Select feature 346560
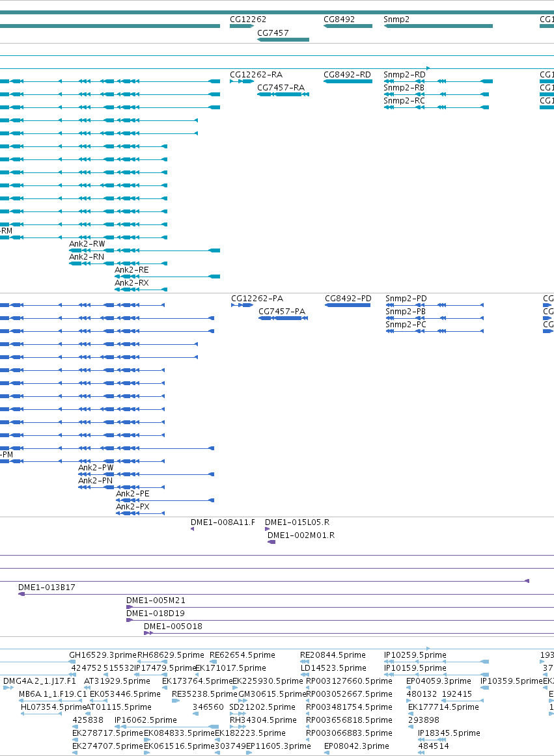This screenshot has width=554, height=756. click(x=208, y=707)
